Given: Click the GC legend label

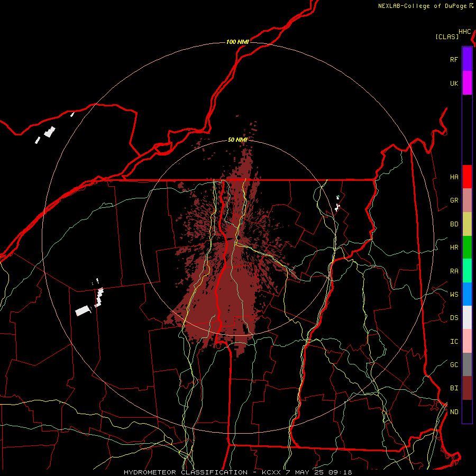Looking at the screenshot, I should click(x=454, y=365).
